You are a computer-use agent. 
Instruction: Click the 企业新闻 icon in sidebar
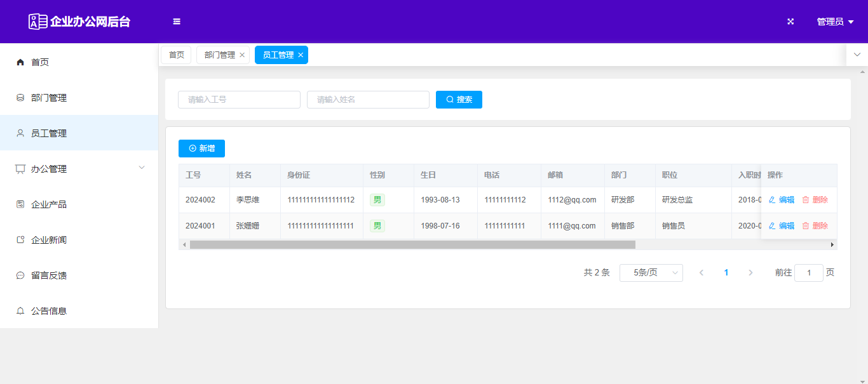click(x=20, y=240)
